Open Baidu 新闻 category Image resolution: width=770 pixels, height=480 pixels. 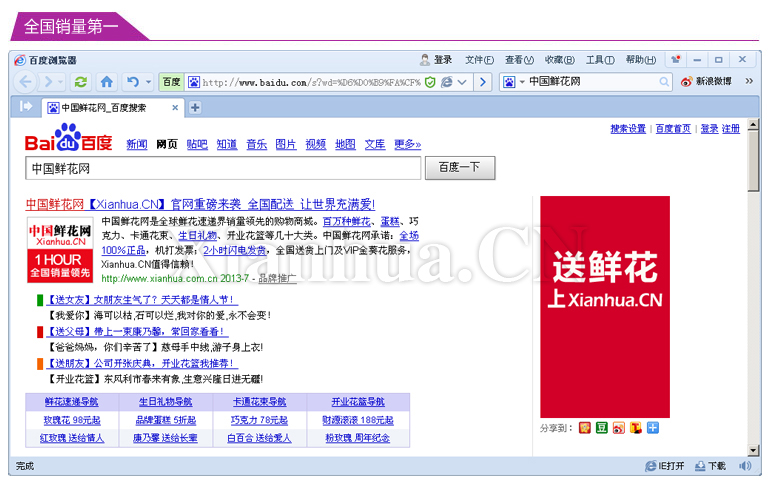coord(137,144)
